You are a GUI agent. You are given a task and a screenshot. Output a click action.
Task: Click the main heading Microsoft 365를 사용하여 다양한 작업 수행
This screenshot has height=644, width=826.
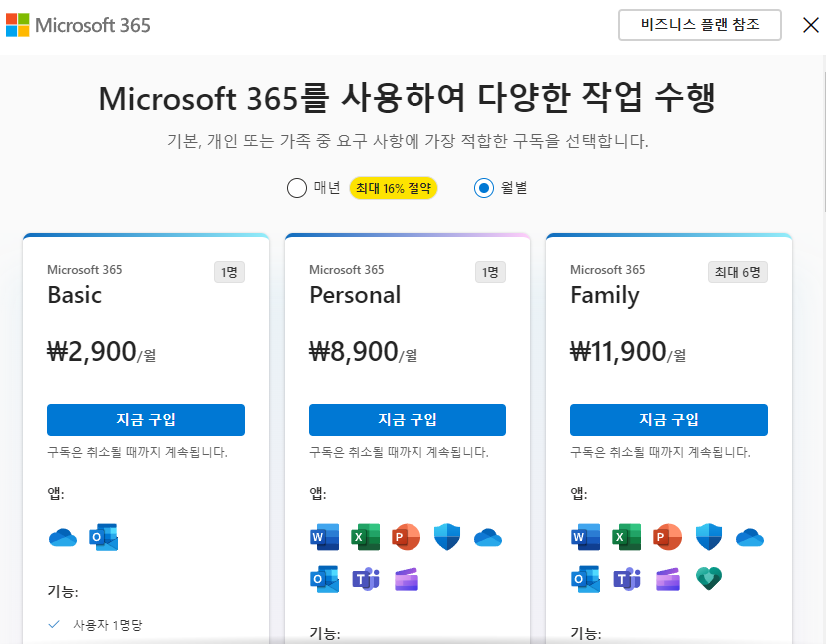407,98
